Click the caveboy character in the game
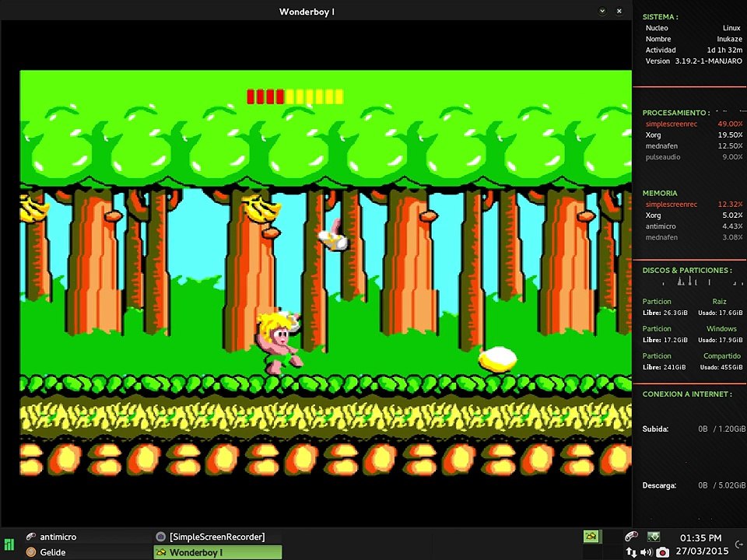The height and width of the screenshot is (560, 747). (x=279, y=342)
